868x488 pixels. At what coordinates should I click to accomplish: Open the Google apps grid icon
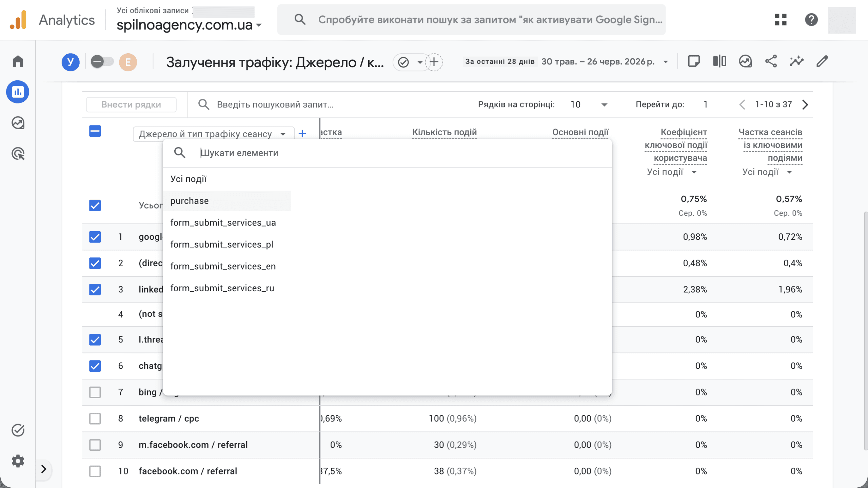click(781, 20)
